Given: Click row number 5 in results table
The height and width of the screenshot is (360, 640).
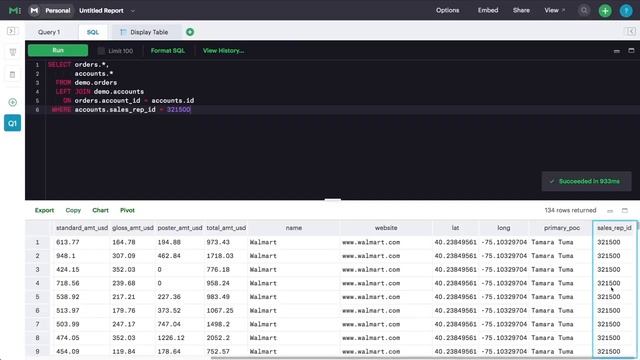Looking at the screenshot, I should [38, 297].
